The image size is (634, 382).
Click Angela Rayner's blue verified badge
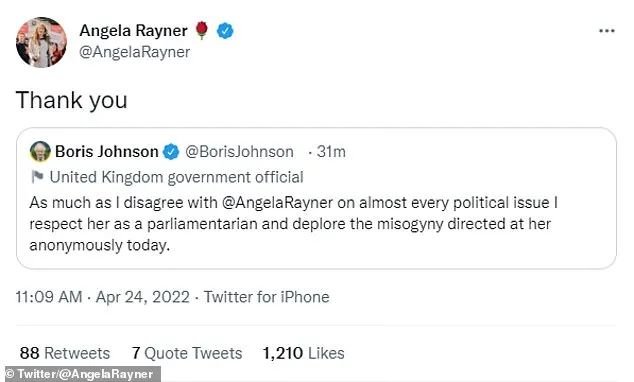pos(225,31)
